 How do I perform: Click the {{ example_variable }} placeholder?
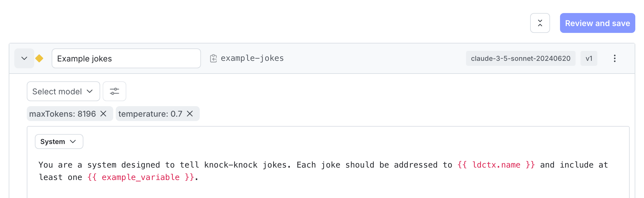(141, 177)
